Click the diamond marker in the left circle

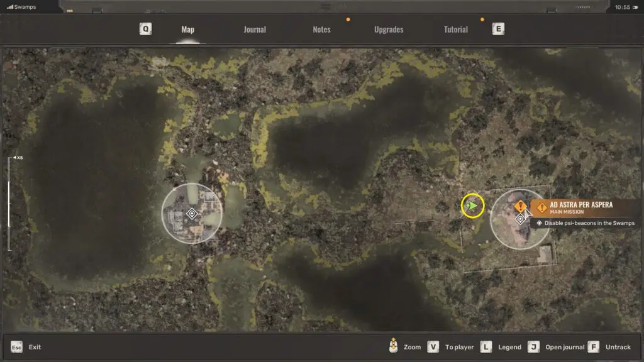[x=192, y=214]
